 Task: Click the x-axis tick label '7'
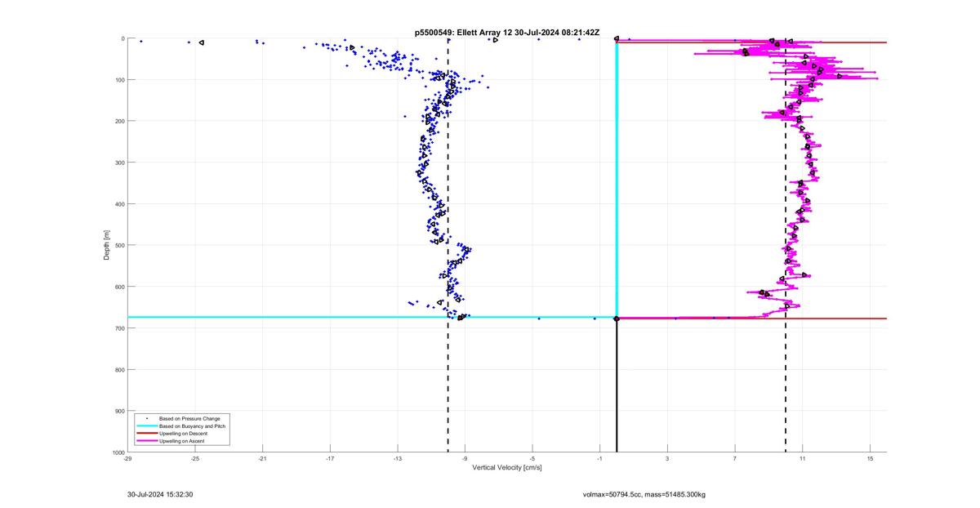pyautogui.click(x=735, y=459)
